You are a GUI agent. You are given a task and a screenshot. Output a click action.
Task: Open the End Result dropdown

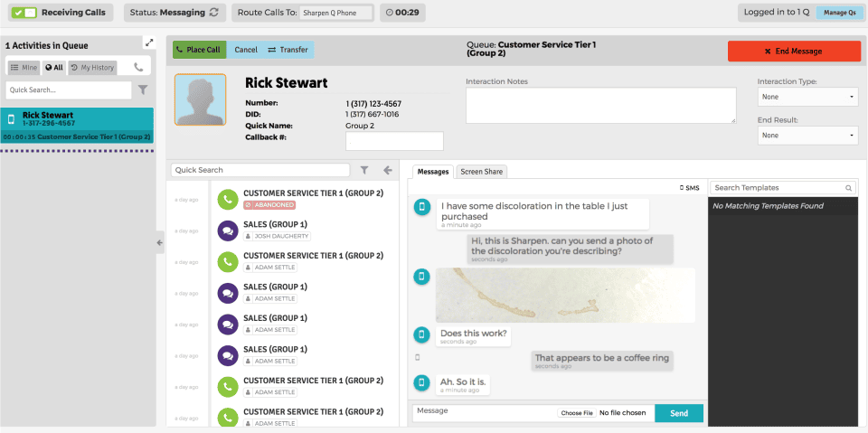(x=807, y=135)
